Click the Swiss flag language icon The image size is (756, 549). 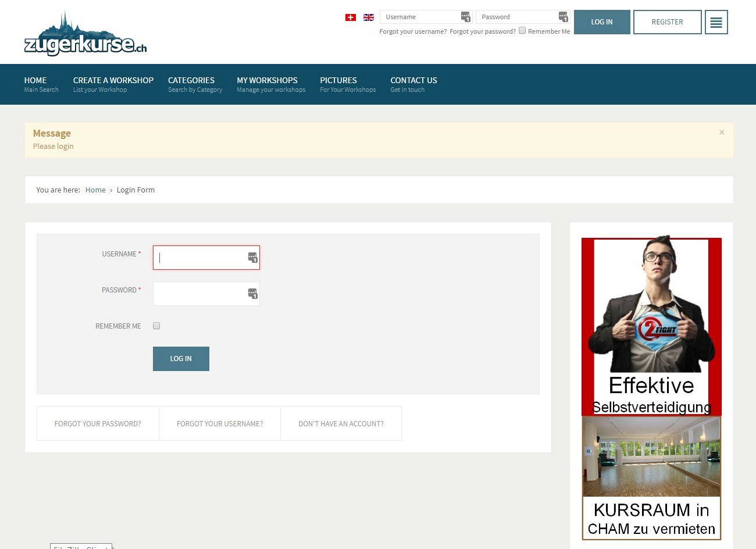click(x=350, y=17)
